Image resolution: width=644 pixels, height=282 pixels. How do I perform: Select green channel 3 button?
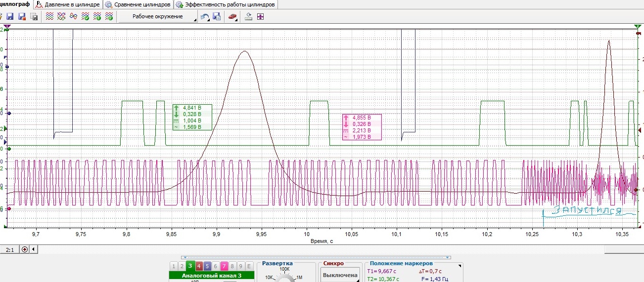click(x=190, y=266)
